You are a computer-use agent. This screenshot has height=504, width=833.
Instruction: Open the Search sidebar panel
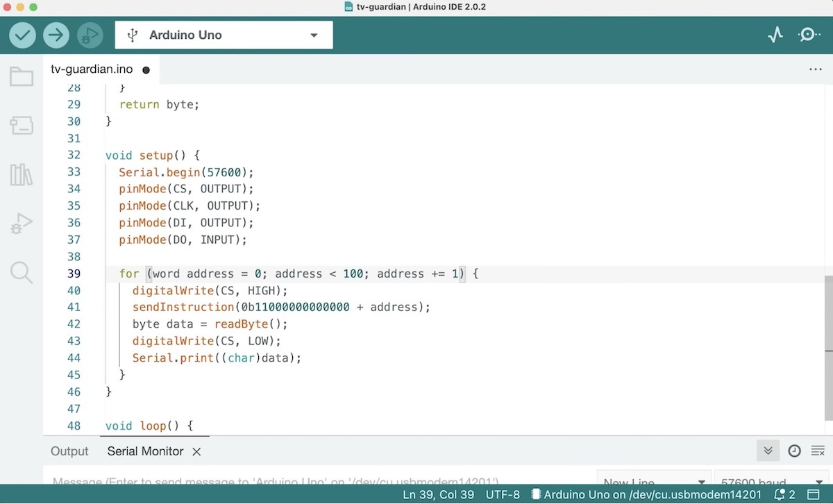(x=22, y=273)
